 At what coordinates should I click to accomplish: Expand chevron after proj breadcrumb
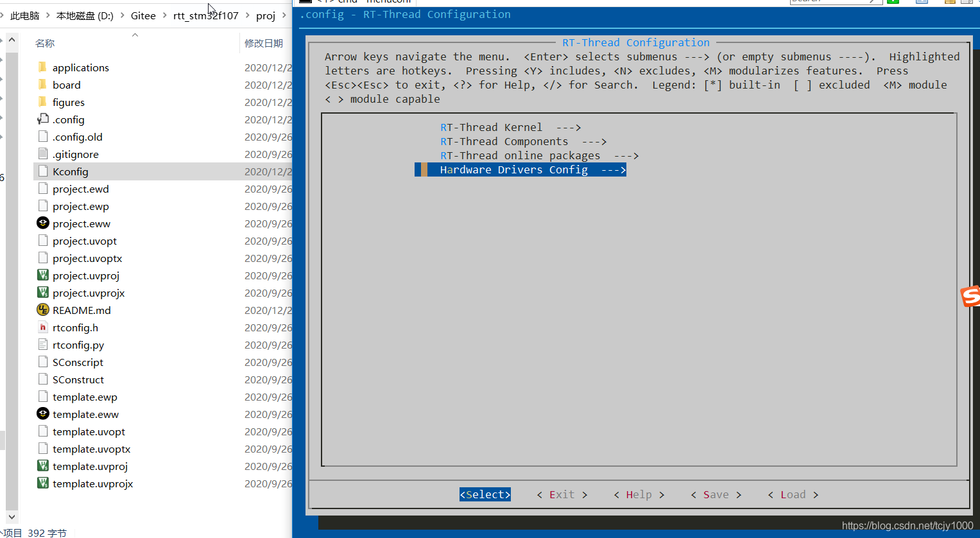(284, 15)
